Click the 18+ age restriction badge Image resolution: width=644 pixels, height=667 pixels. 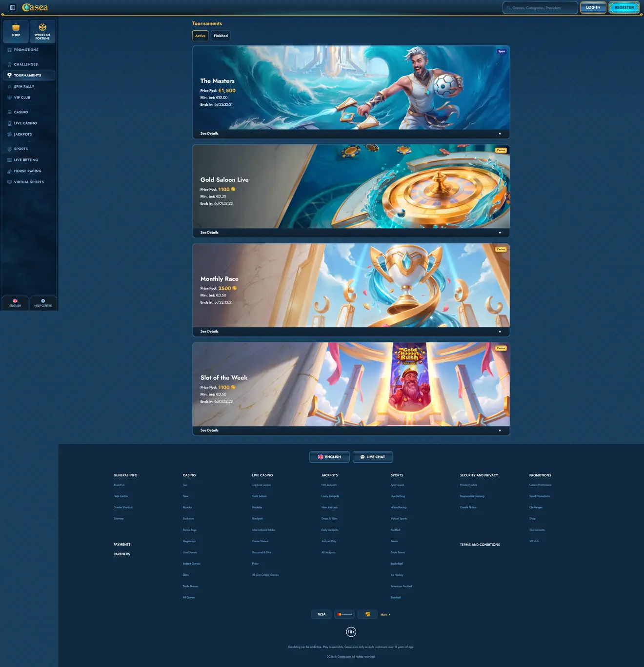coord(351,632)
